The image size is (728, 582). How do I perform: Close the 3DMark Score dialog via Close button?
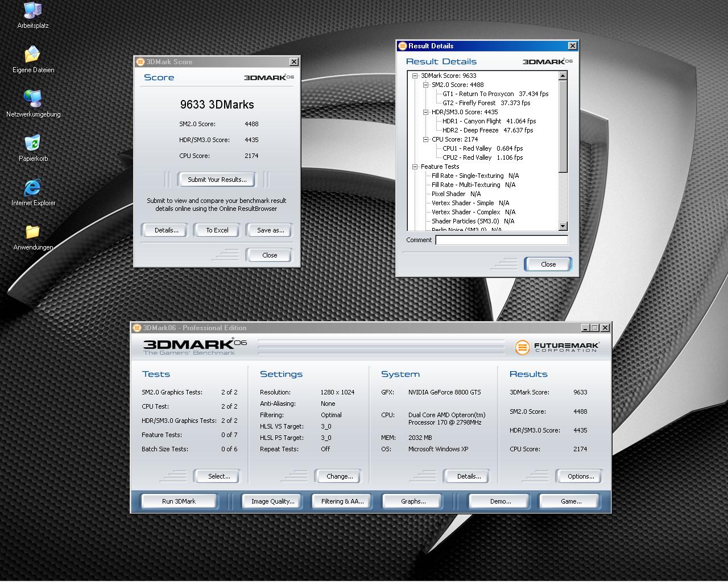[270, 255]
